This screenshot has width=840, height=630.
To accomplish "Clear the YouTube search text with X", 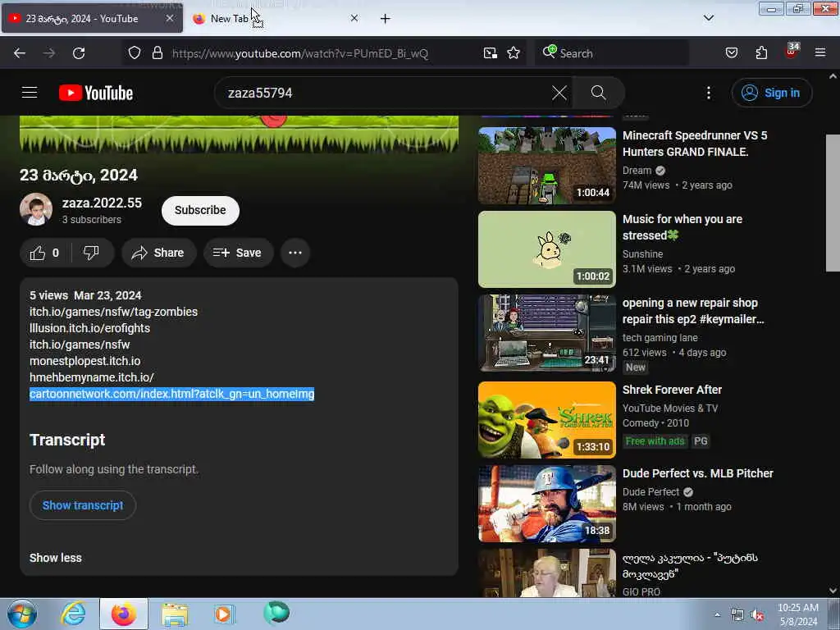I will tap(559, 93).
